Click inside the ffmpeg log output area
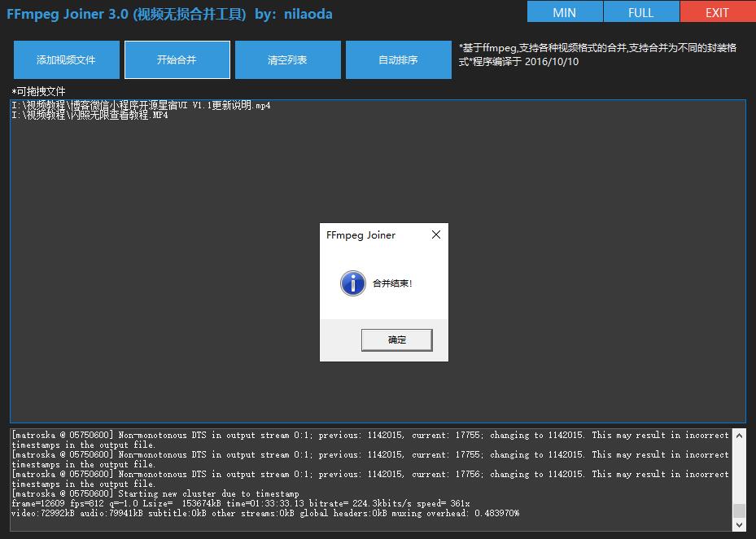This screenshot has width=756, height=539. (x=366, y=480)
